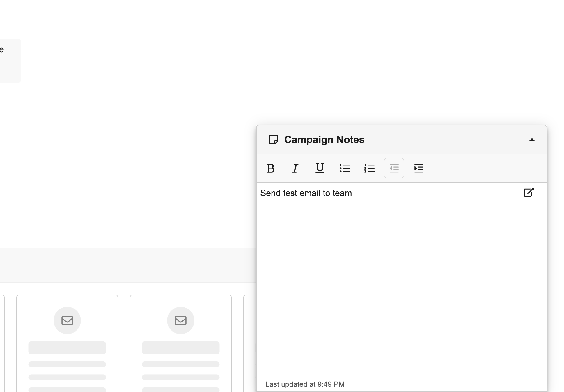Increase indent of the note text
Viewport: 564px width, 392px height.
point(419,168)
